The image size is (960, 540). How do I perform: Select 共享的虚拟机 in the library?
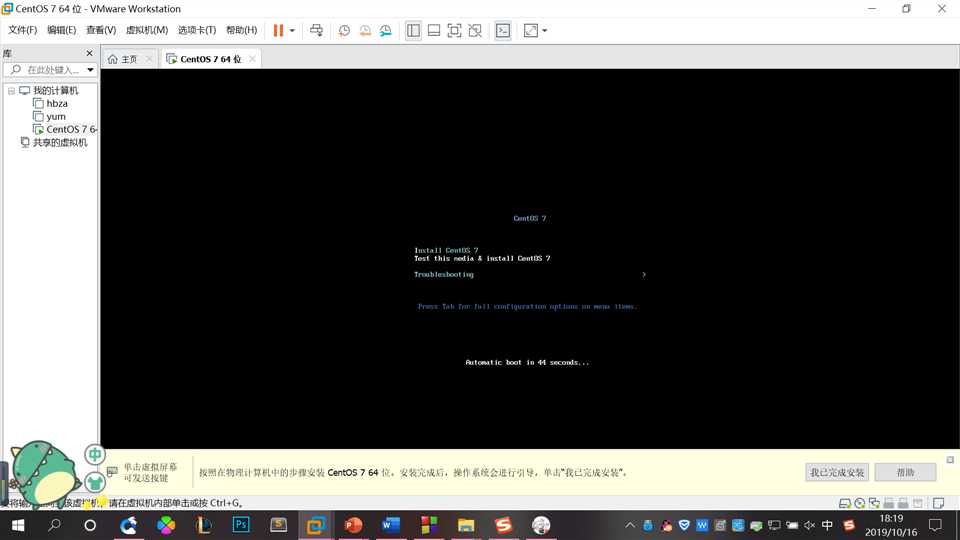coord(59,142)
